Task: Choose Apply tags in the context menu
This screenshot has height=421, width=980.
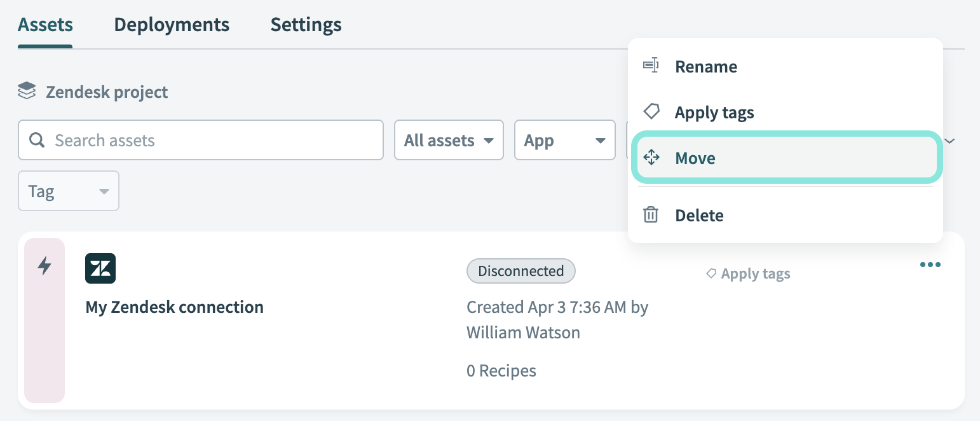Action: [x=714, y=113]
